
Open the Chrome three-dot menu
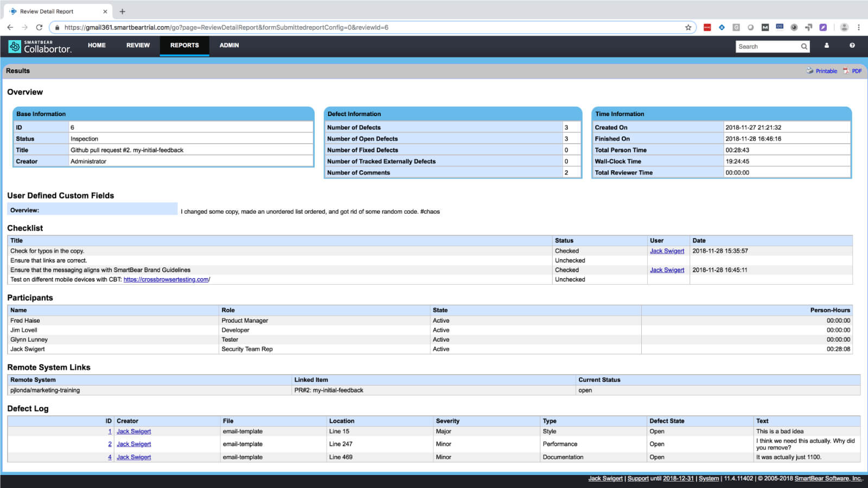[859, 27]
